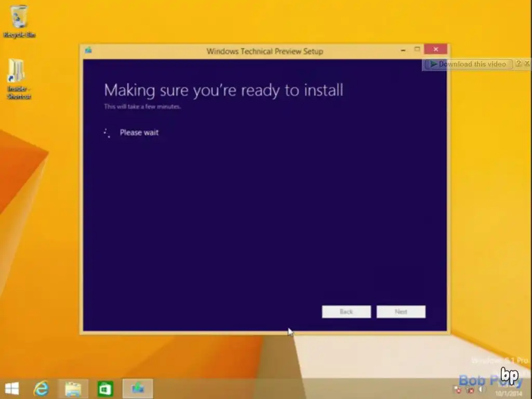
Task: Dismiss the download video overlay
Action: 527,63
